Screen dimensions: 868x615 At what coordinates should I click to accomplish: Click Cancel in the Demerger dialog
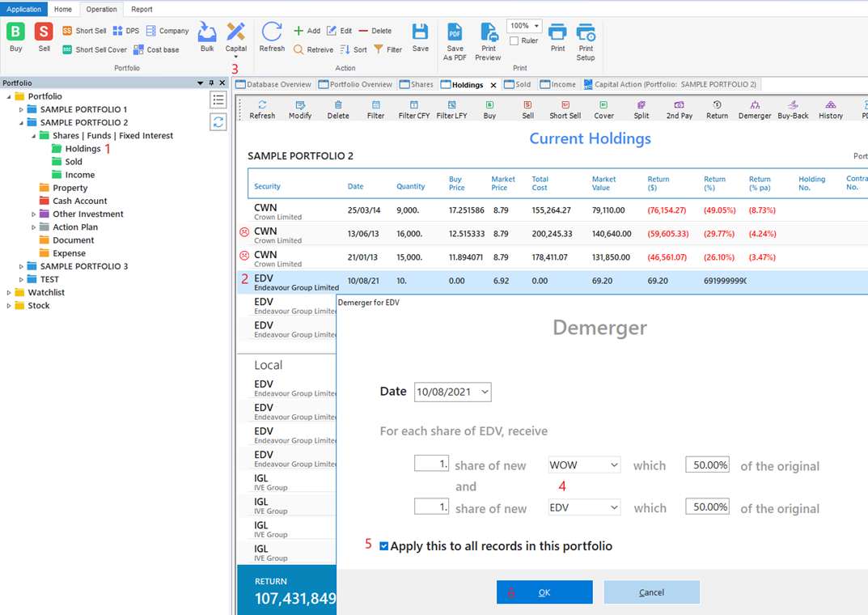[x=651, y=592]
